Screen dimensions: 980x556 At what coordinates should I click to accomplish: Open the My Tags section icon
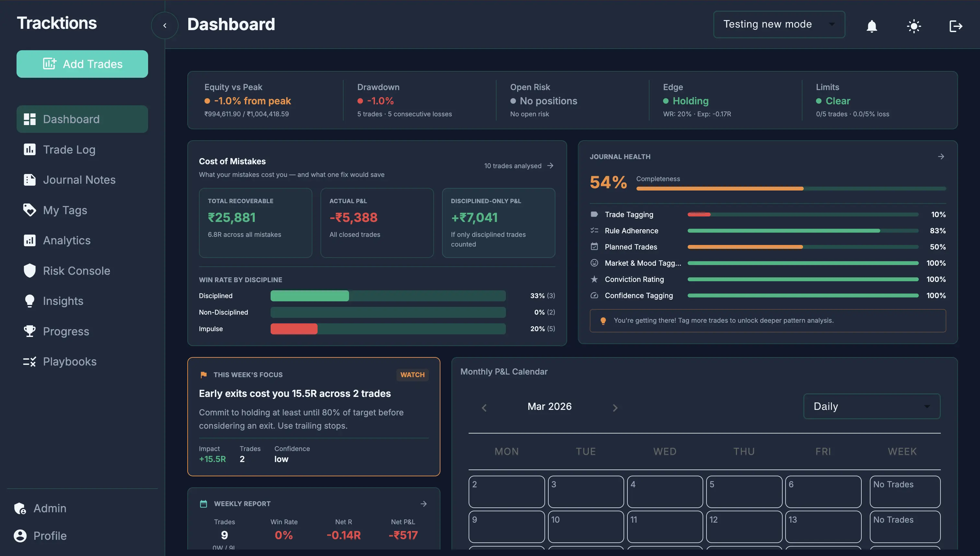30,210
